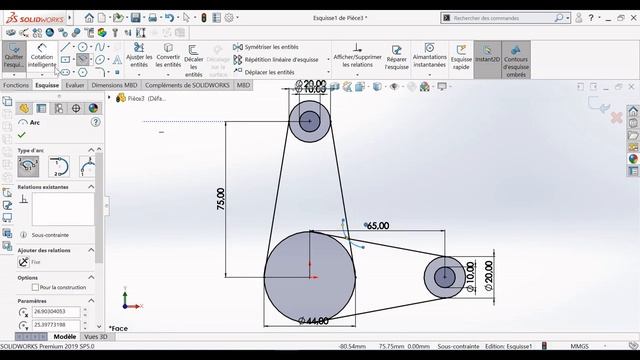This screenshot has height=360, width=640.
Task: Select the Straight Slot sketch tool
Action: pyautogui.click(x=65, y=72)
